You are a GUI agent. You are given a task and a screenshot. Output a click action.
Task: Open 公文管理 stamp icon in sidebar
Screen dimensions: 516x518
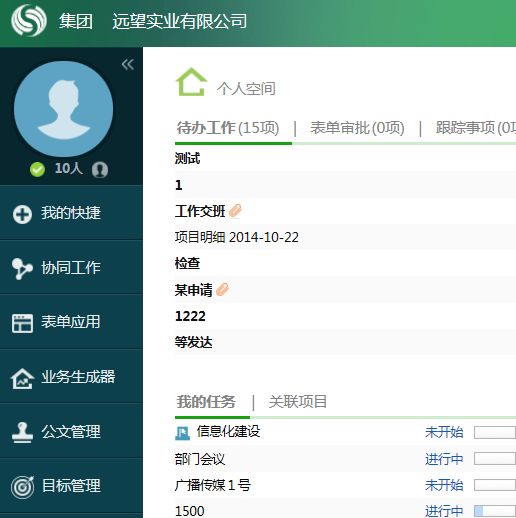point(22,432)
